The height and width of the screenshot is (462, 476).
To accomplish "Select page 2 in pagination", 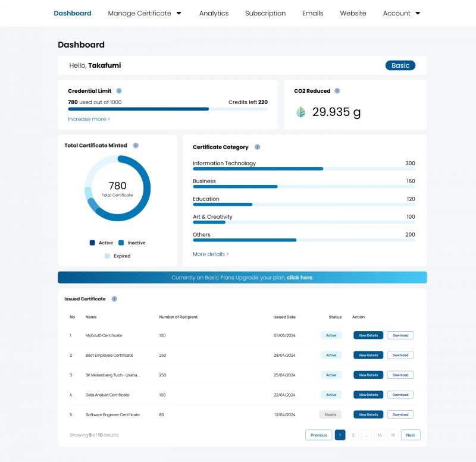I will click(353, 435).
